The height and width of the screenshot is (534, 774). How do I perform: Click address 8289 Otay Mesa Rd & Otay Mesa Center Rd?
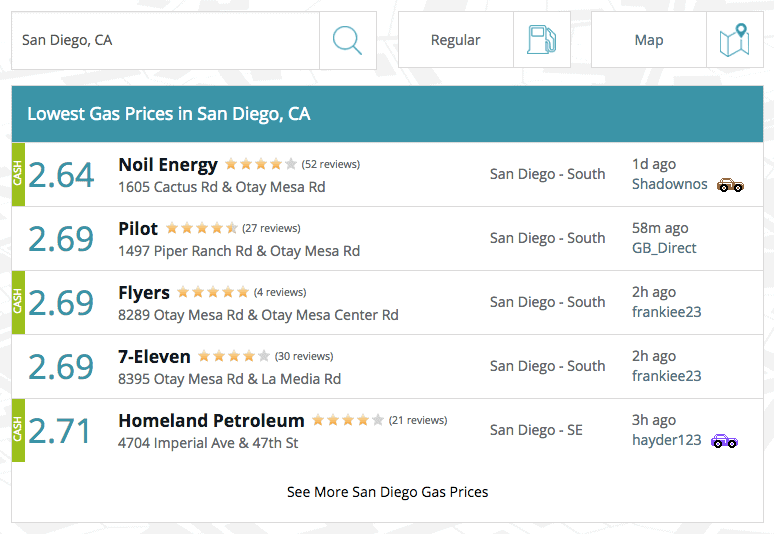258,315
